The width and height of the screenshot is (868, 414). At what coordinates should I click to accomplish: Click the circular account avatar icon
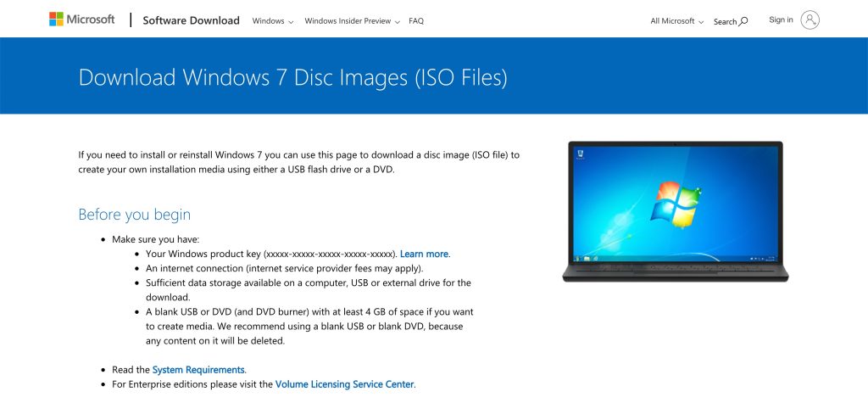[810, 20]
